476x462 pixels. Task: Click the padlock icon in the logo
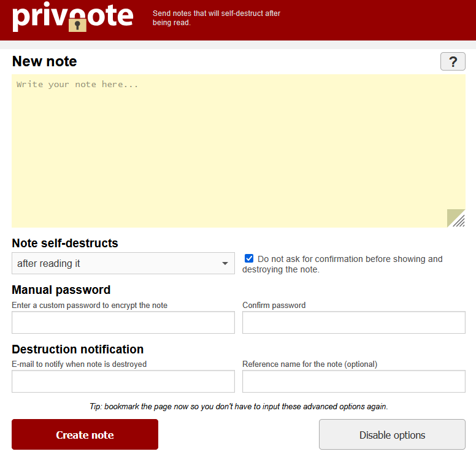pos(77,24)
